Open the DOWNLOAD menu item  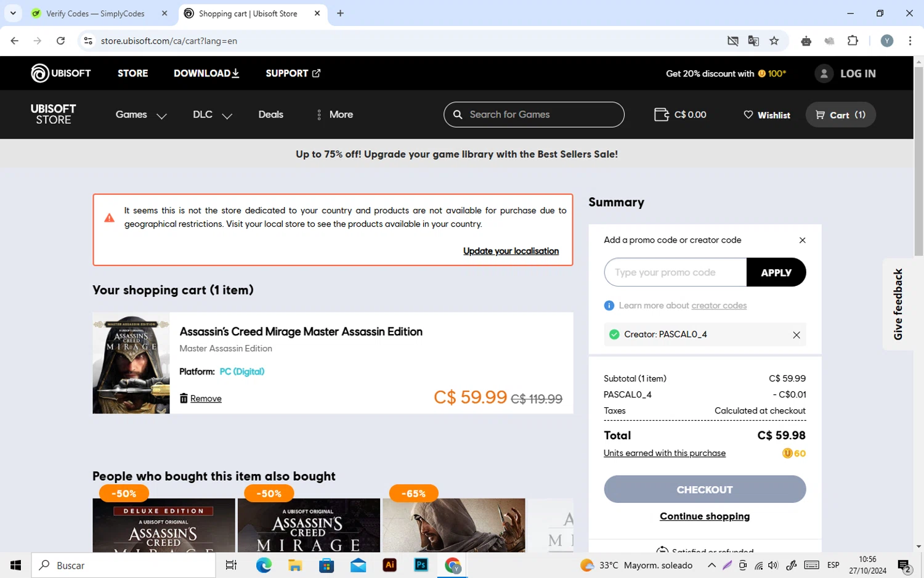pyautogui.click(x=206, y=73)
